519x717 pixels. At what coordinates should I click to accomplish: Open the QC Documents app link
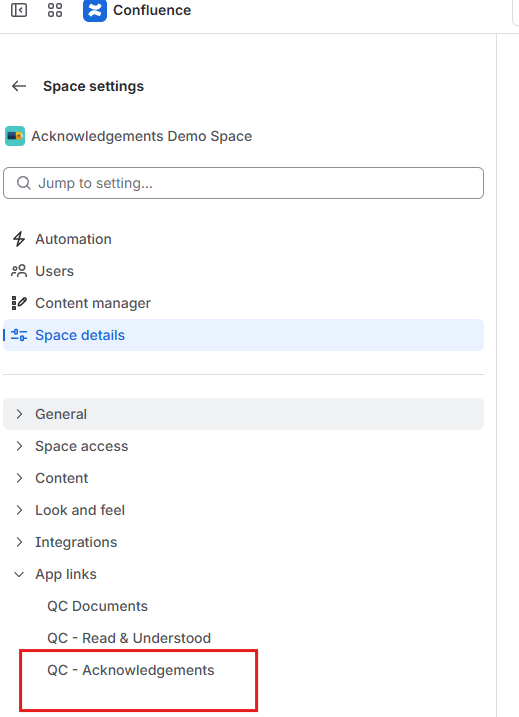click(97, 606)
